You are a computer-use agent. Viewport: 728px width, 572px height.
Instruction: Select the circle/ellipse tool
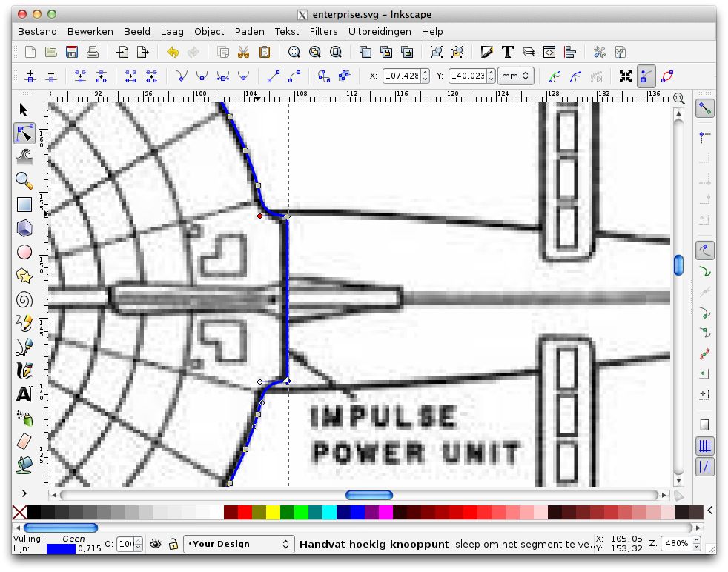coord(24,252)
